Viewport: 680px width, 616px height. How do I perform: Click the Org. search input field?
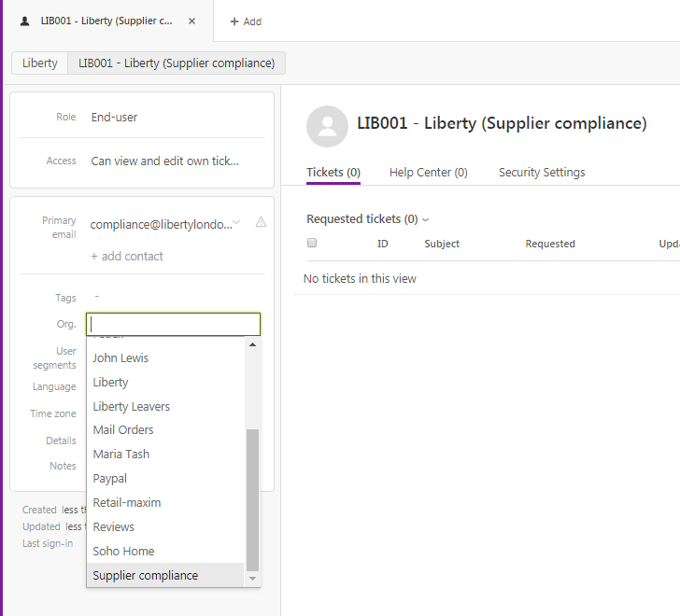tap(173, 324)
